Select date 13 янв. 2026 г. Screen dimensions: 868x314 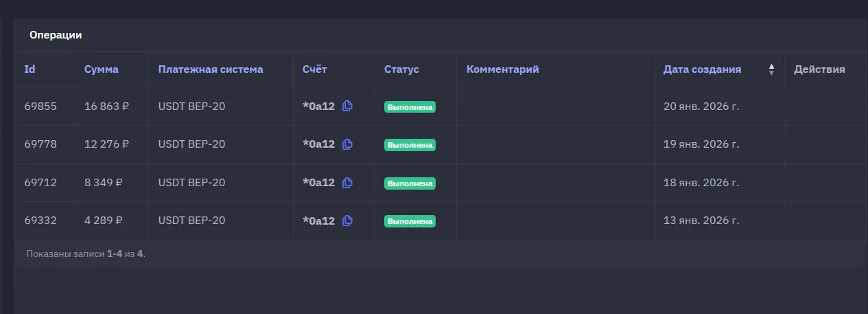701,221
